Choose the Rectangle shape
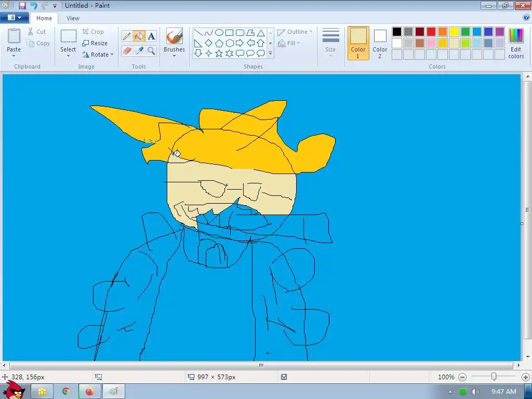The height and width of the screenshot is (399, 532). [229, 33]
